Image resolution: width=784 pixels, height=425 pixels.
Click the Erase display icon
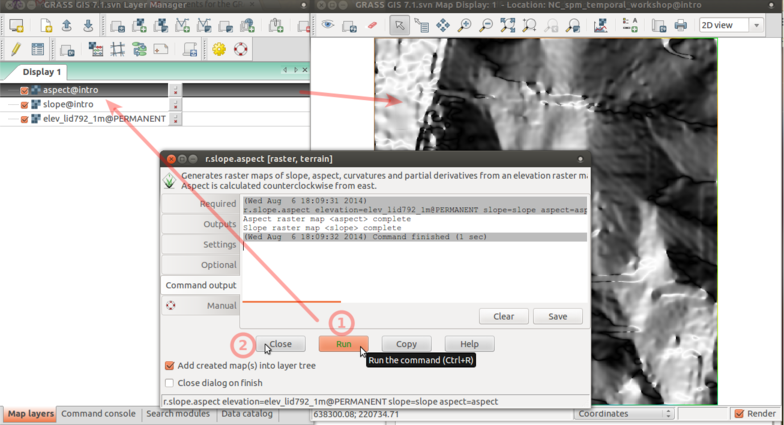pyautogui.click(x=372, y=25)
